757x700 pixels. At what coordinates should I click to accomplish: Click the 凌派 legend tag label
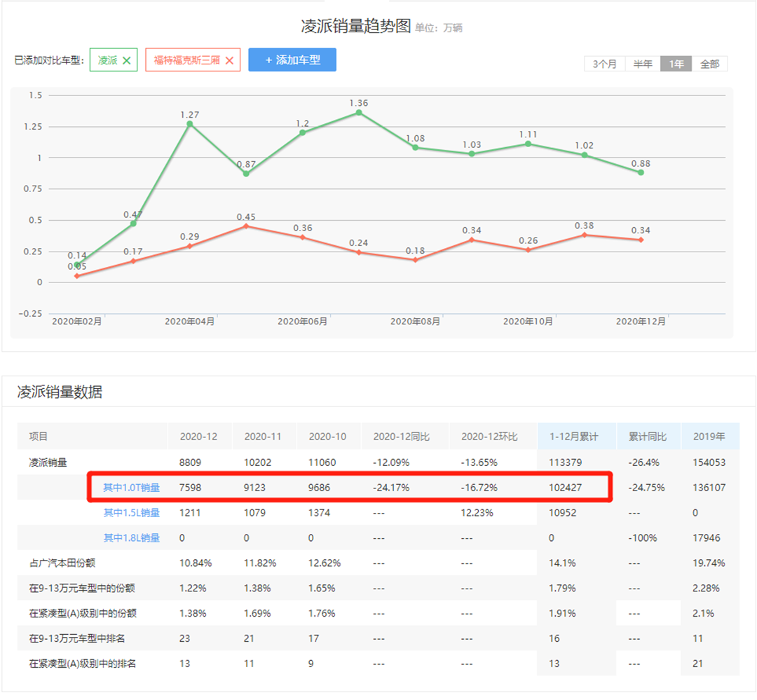pyautogui.click(x=108, y=60)
